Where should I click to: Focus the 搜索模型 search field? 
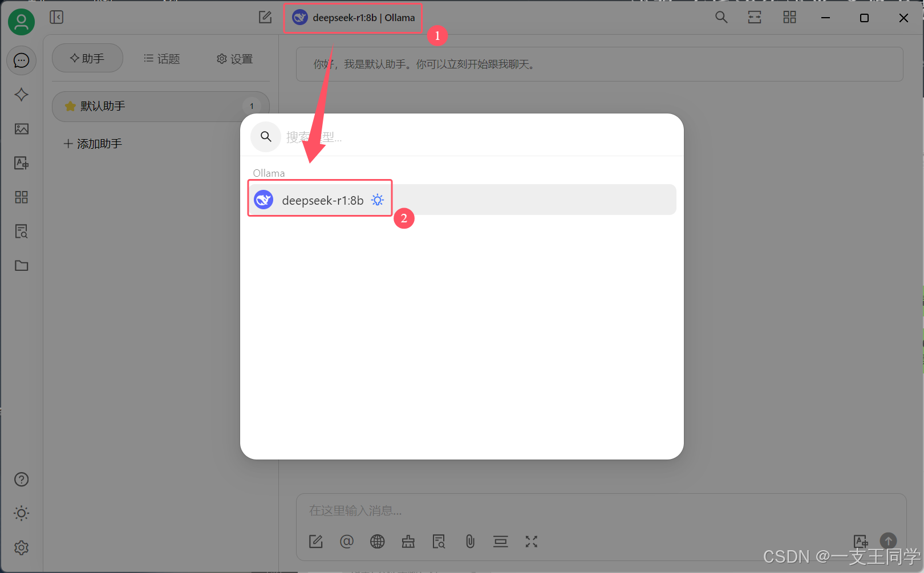click(x=479, y=137)
